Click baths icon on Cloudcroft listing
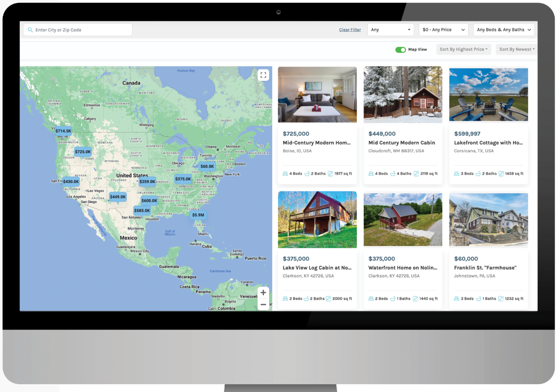 [x=393, y=174]
